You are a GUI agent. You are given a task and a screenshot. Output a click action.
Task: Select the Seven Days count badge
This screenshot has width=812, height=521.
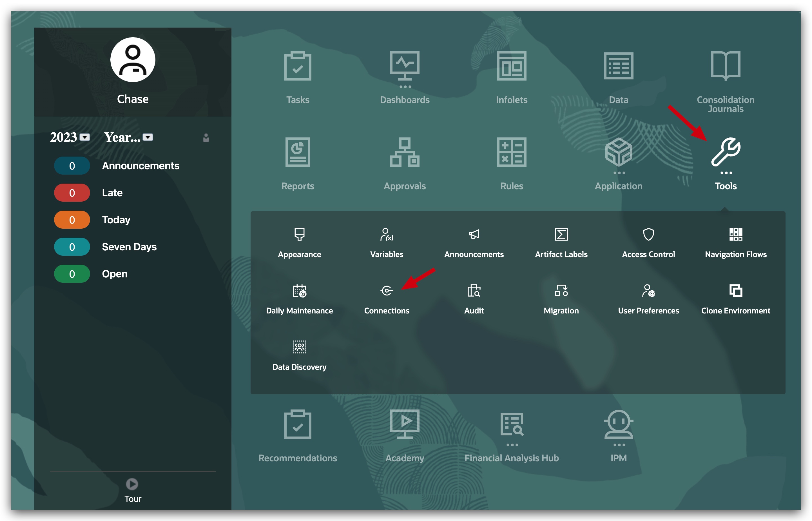point(72,247)
